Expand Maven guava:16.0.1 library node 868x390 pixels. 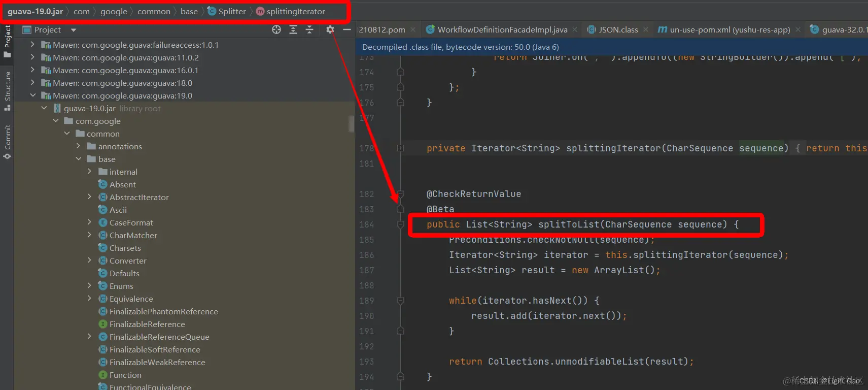[32, 70]
